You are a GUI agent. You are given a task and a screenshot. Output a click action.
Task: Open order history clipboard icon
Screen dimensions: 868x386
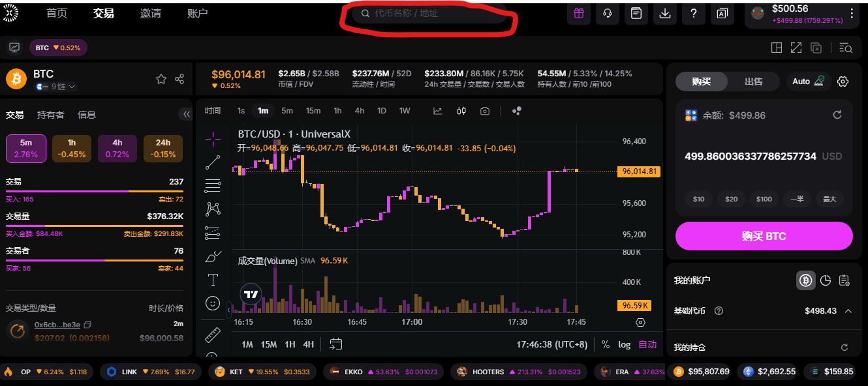tap(845, 280)
